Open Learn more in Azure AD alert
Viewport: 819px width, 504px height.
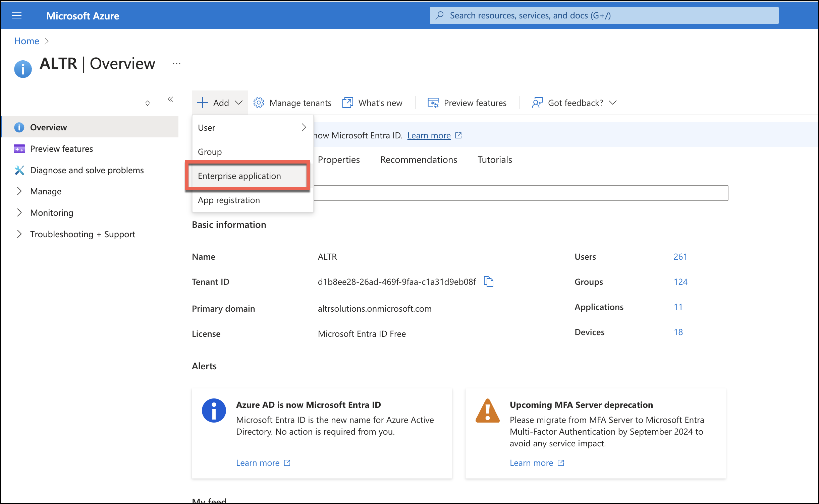point(258,463)
